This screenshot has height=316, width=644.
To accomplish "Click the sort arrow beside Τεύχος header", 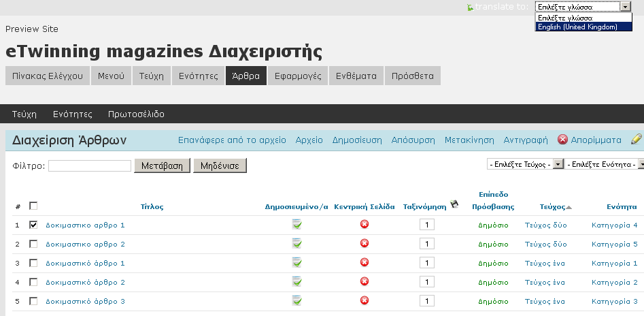I will 569,207.
